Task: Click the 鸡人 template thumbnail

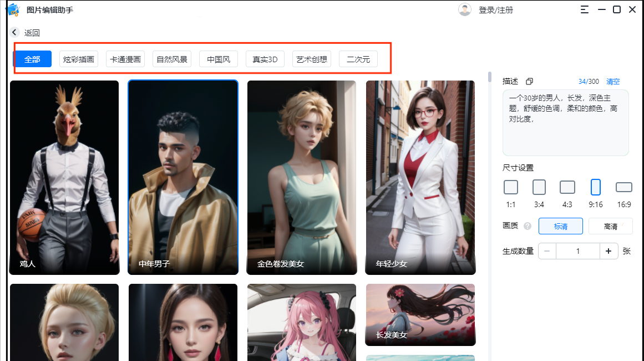Action: [64, 178]
